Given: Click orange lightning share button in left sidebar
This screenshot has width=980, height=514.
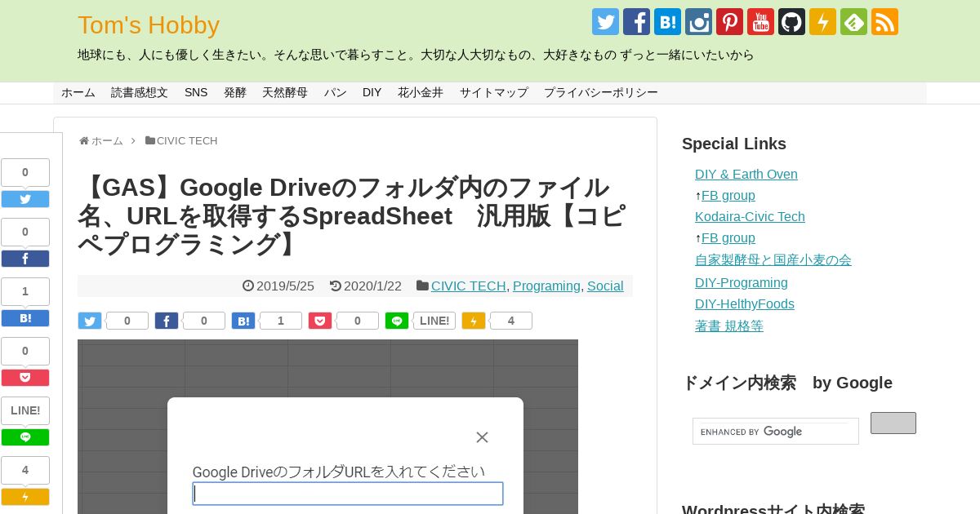Looking at the screenshot, I should pyautogui.click(x=25, y=497).
